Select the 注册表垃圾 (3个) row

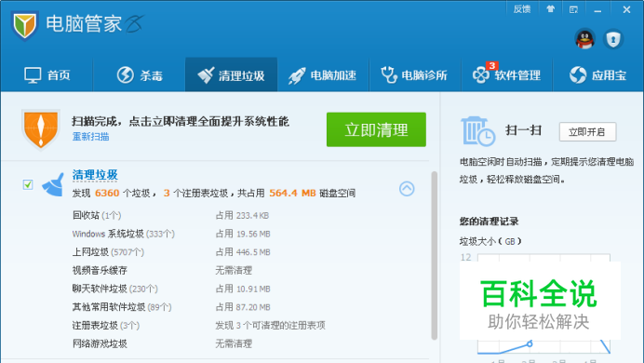(199, 325)
